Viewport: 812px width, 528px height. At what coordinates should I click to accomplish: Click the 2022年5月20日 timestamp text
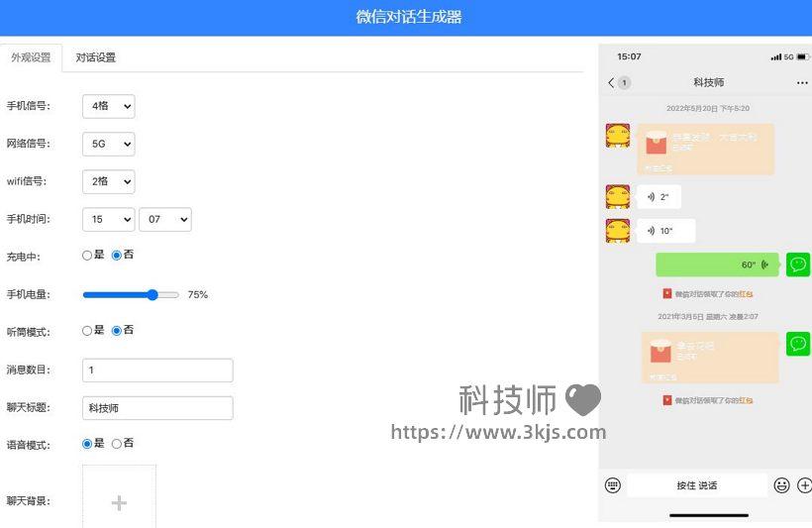[708, 108]
